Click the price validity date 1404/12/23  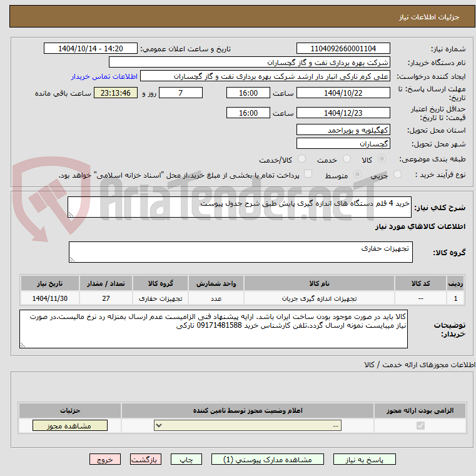[x=343, y=113]
